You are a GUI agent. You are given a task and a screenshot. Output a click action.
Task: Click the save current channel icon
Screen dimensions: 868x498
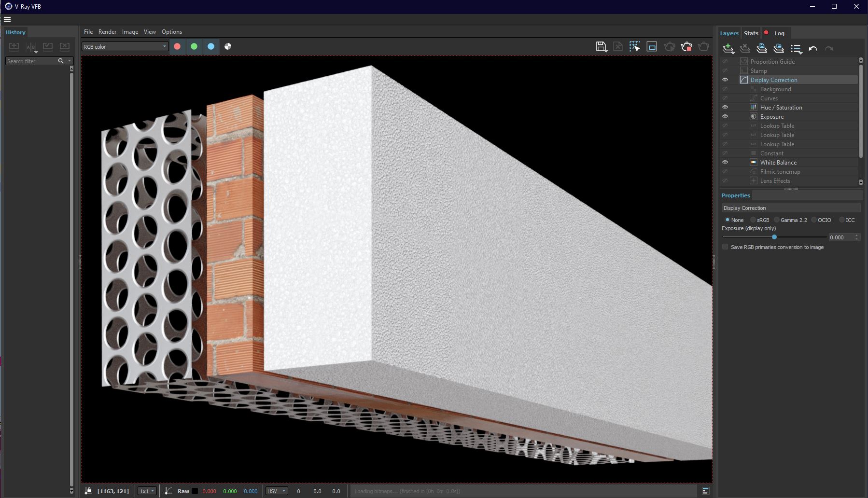(601, 47)
